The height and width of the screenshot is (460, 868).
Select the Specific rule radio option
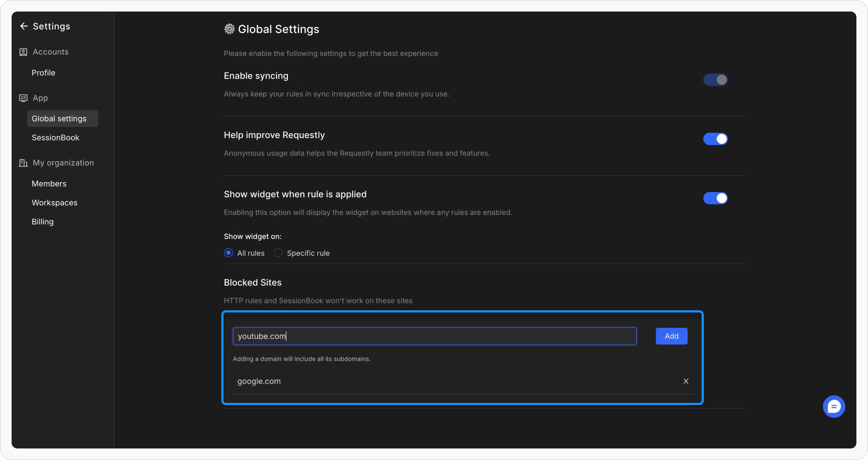pyautogui.click(x=278, y=253)
